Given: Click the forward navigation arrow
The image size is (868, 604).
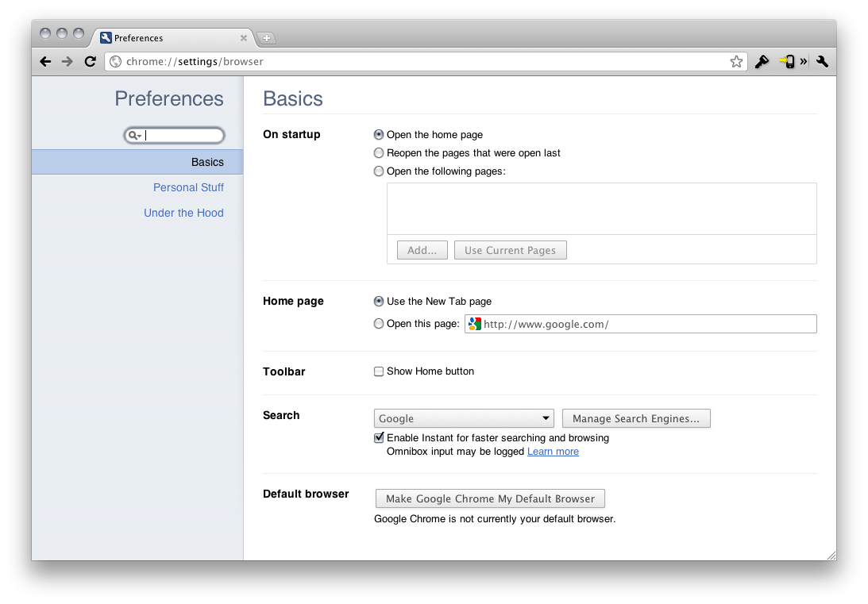Looking at the screenshot, I should [68, 61].
